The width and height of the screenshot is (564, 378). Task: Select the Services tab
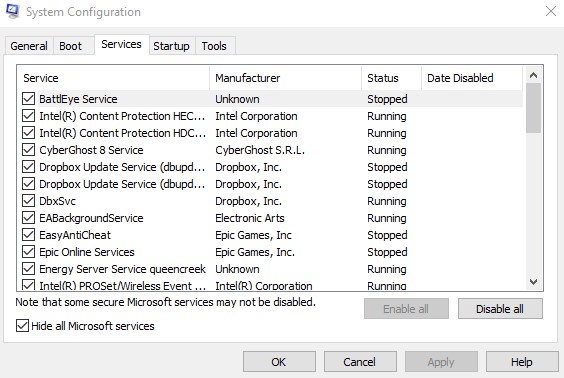point(122,45)
